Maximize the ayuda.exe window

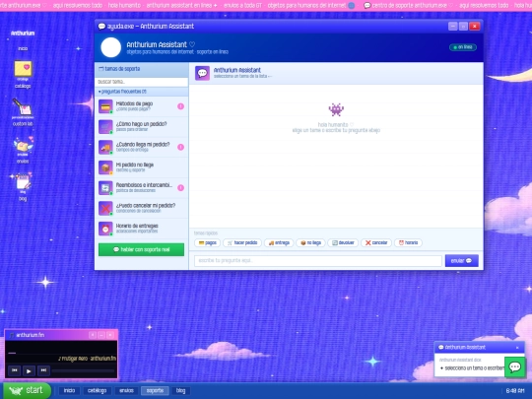tap(463, 27)
